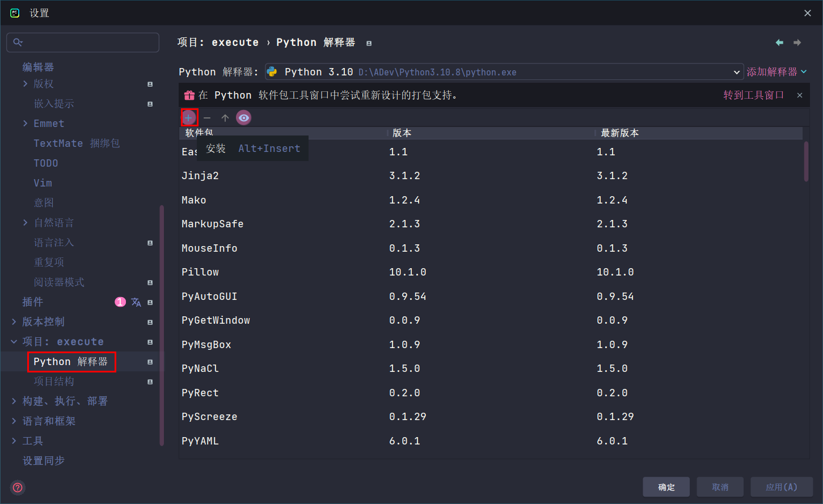The width and height of the screenshot is (823, 504).
Task: Install a new package with the plus icon
Action: click(189, 117)
